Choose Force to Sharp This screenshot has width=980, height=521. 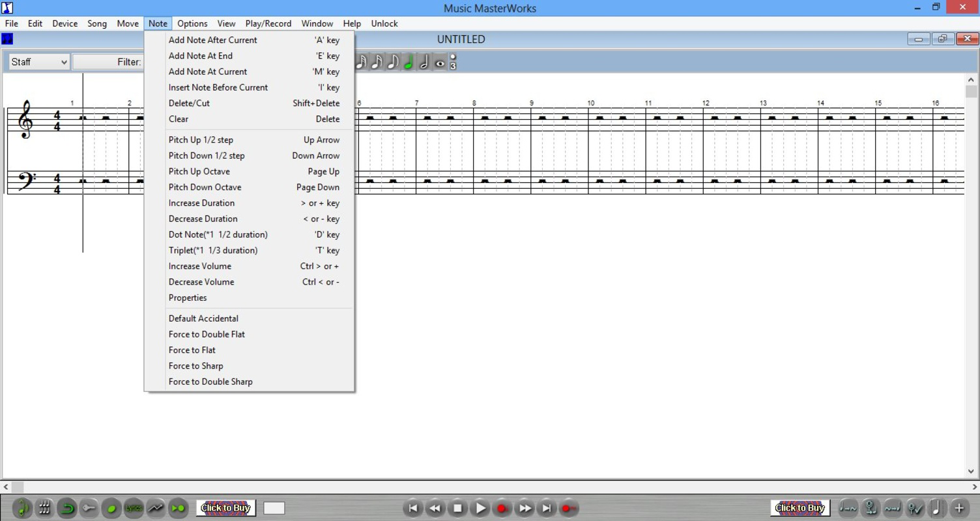point(249,366)
